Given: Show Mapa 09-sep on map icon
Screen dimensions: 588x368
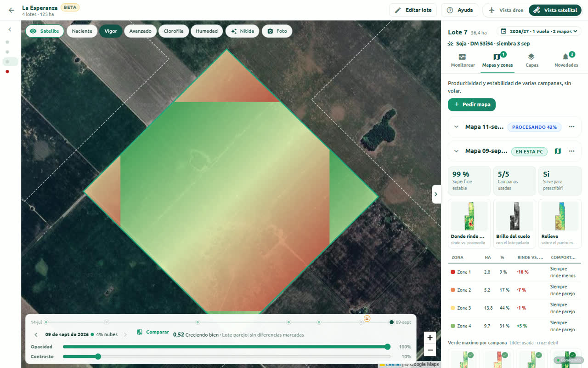Looking at the screenshot, I should [x=558, y=151].
